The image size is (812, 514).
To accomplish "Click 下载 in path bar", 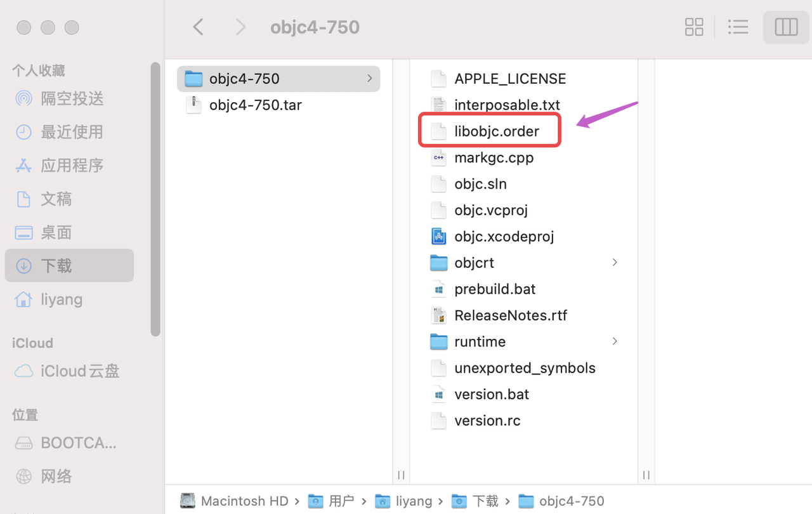I will point(475,501).
